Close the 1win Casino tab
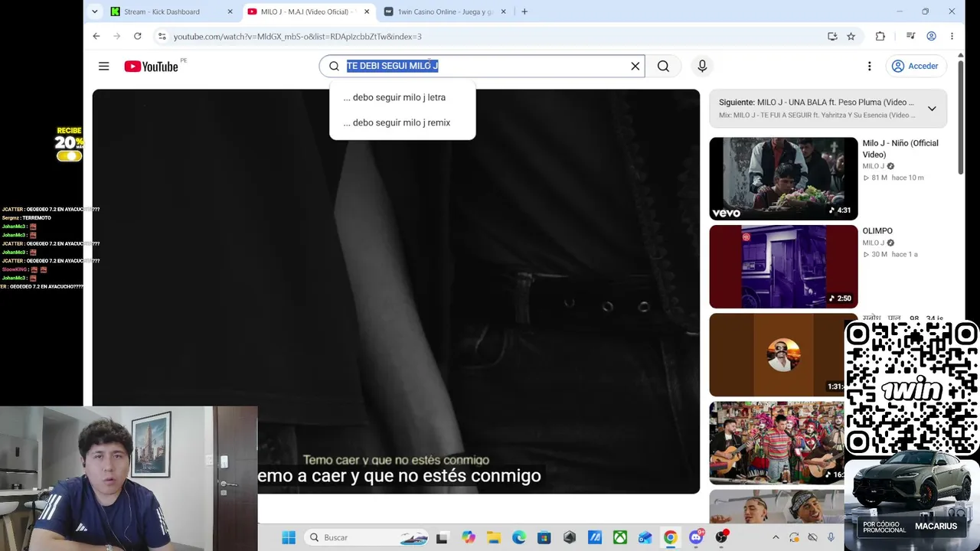Viewport: 980px width, 551px height. pos(503,11)
